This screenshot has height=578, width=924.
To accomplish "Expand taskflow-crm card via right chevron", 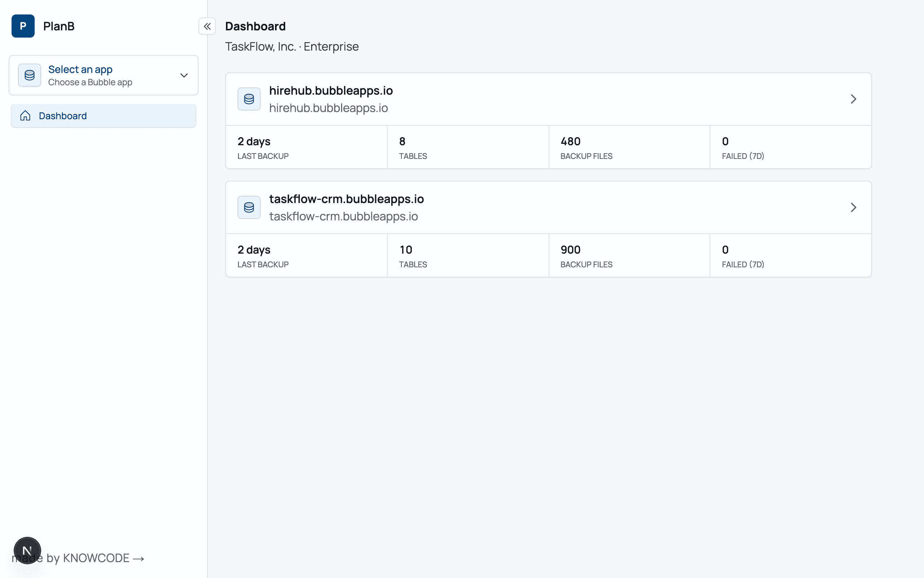I will (853, 207).
